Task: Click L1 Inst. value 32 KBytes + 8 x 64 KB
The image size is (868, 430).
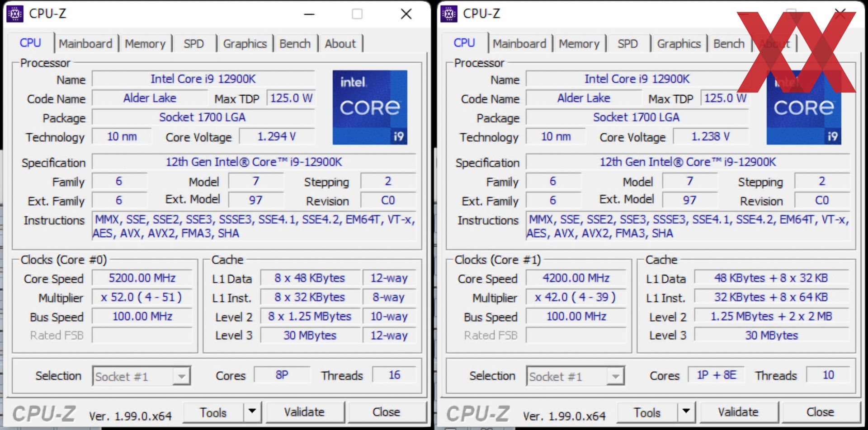Action: [772, 297]
